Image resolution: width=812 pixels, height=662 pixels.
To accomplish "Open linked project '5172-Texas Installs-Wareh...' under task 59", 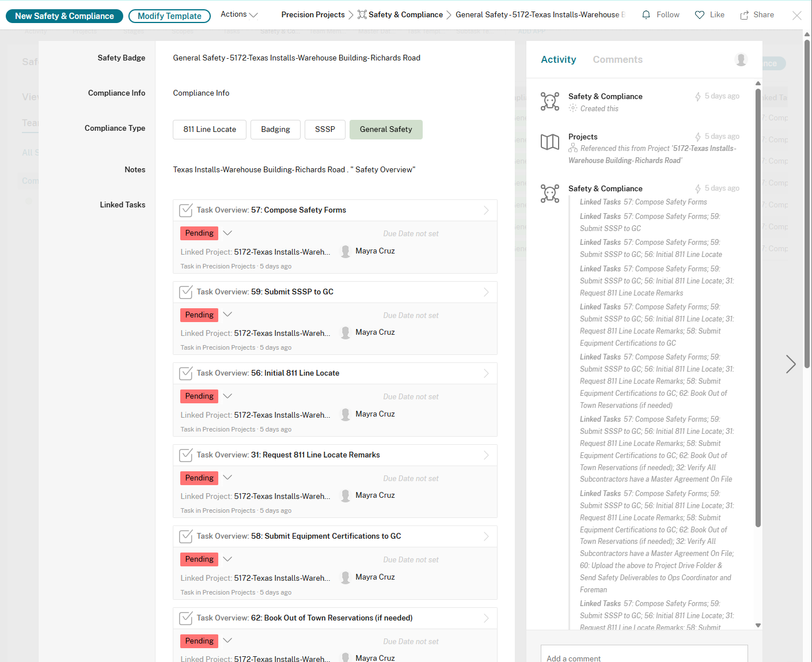I will coord(282,333).
